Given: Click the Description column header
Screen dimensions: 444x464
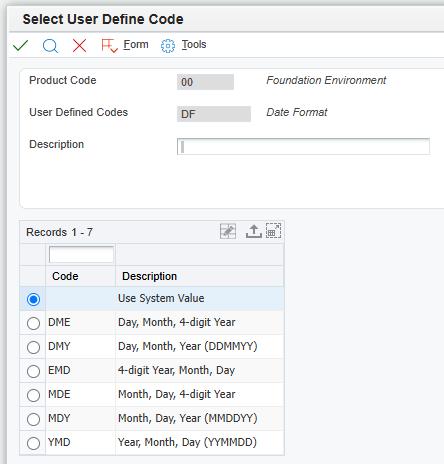Looking at the screenshot, I should coord(199,276).
